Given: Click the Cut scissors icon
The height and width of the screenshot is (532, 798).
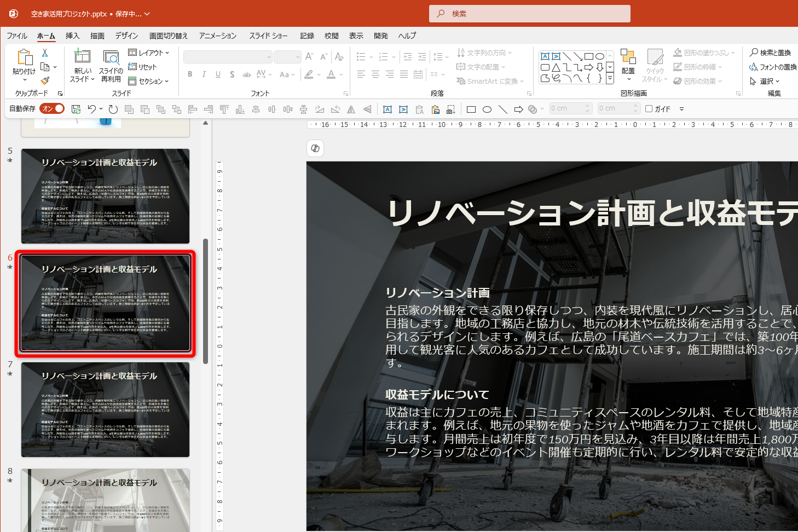Looking at the screenshot, I should point(45,53).
